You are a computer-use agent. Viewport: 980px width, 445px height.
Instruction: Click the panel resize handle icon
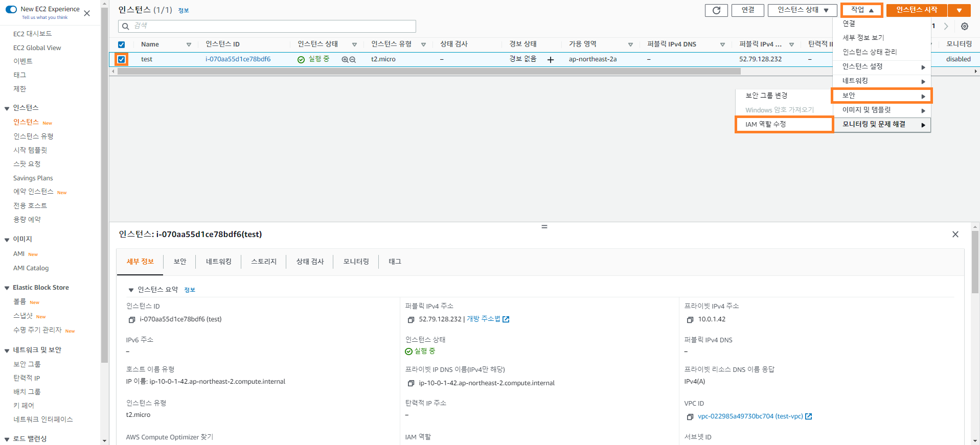(x=544, y=226)
